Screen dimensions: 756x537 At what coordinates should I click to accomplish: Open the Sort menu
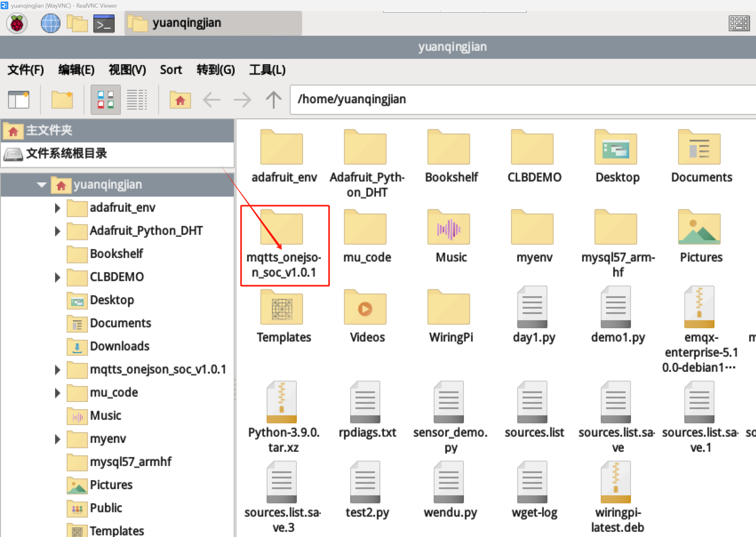[x=171, y=70]
